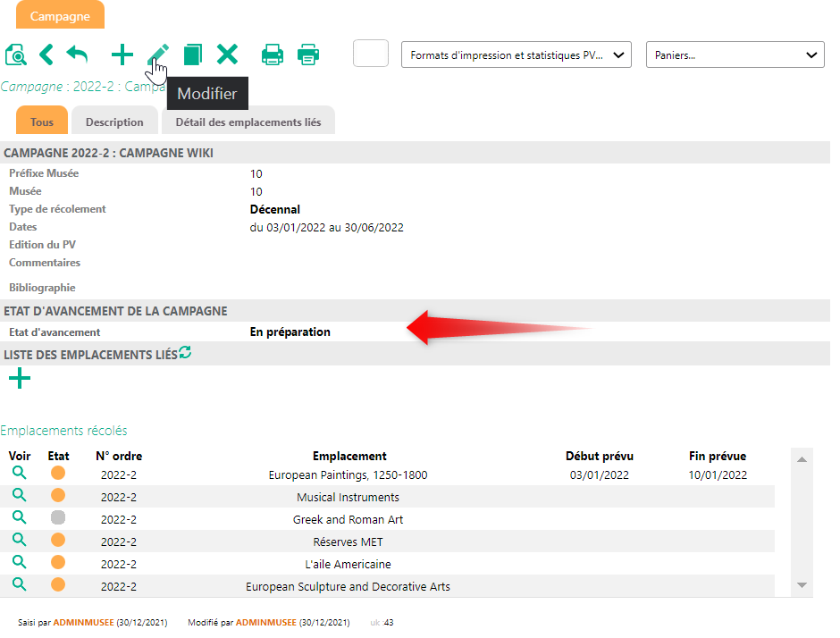This screenshot has width=840, height=638.
Task: Open Formats d'impression et statistiques dropdown
Action: [x=517, y=55]
